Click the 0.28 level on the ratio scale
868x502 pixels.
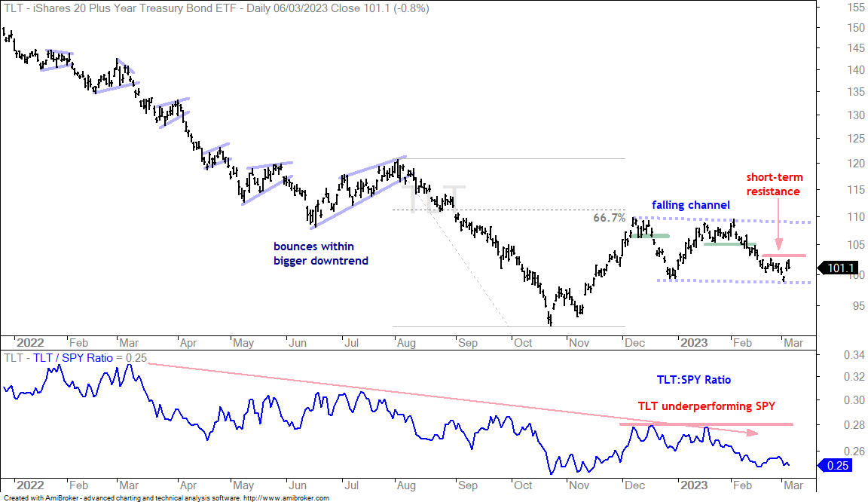point(854,425)
